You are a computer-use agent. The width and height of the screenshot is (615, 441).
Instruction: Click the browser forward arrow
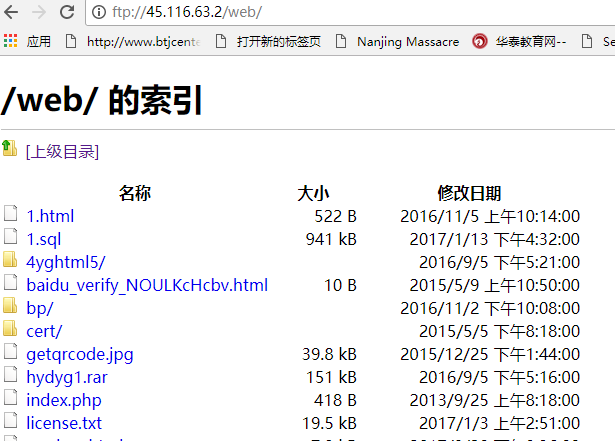[39, 12]
